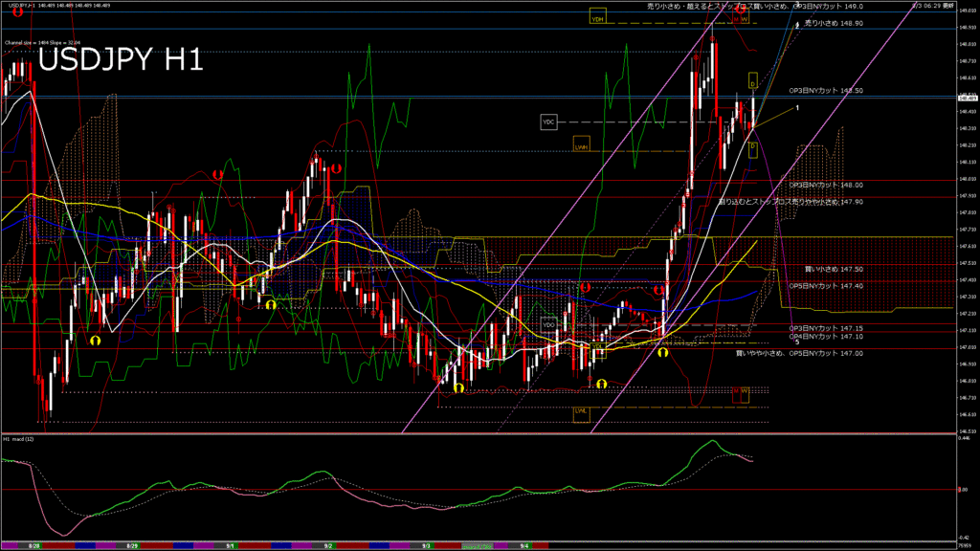Click the 9/2 date marker on the time axis
This screenshot has width=980, height=551.
point(327,544)
